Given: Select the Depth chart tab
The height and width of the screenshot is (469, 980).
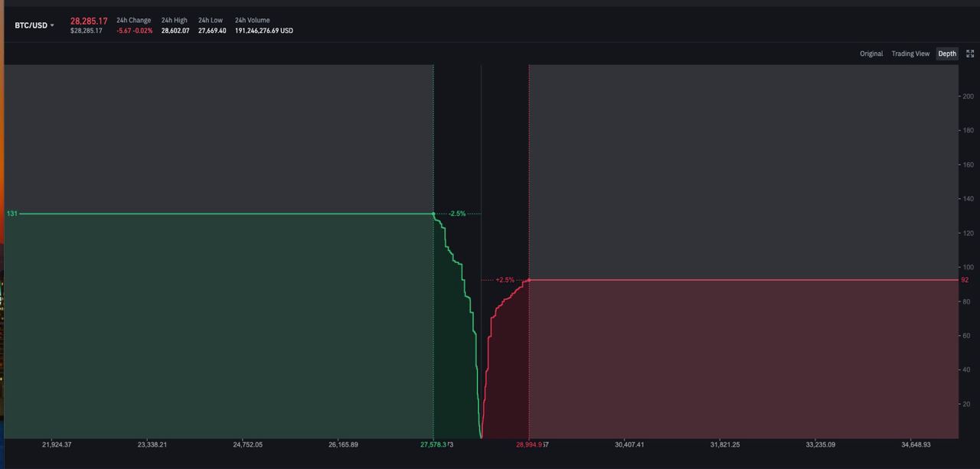Looking at the screenshot, I should (947, 54).
